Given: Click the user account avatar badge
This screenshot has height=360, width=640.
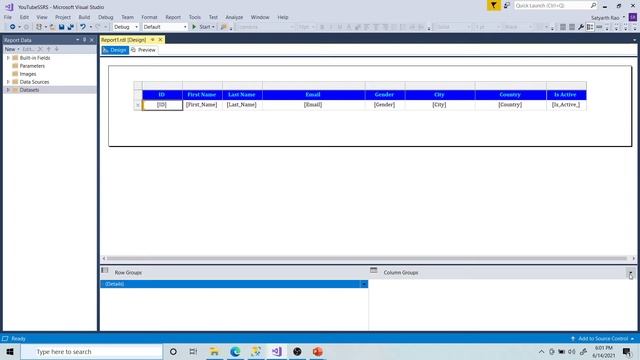Looking at the screenshot, I should point(633,17).
